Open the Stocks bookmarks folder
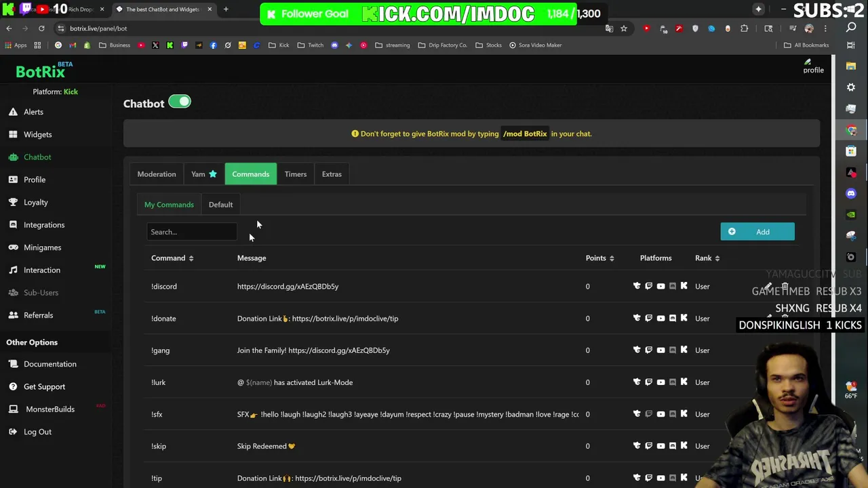 tap(488, 45)
